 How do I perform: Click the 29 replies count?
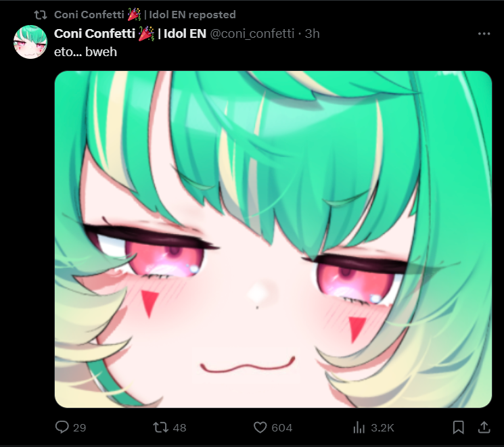click(79, 427)
